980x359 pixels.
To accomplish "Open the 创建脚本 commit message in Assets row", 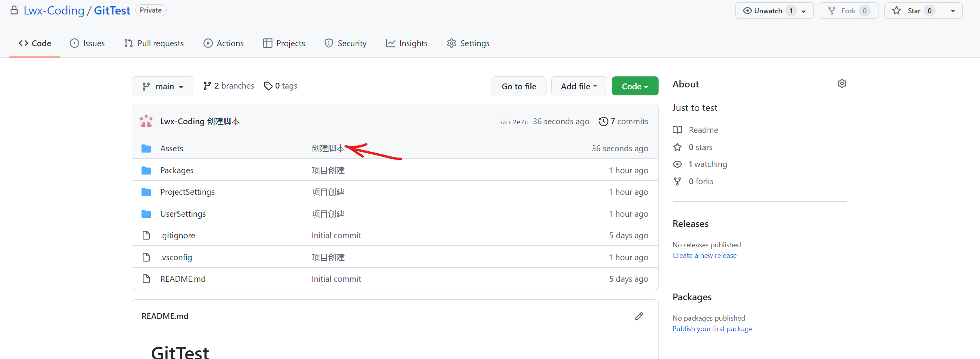I will coord(328,148).
